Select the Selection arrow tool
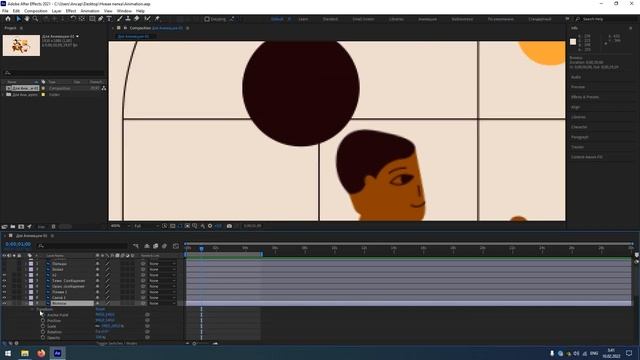Image resolution: width=640 pixels, height=360 pixels. (18, 19)
